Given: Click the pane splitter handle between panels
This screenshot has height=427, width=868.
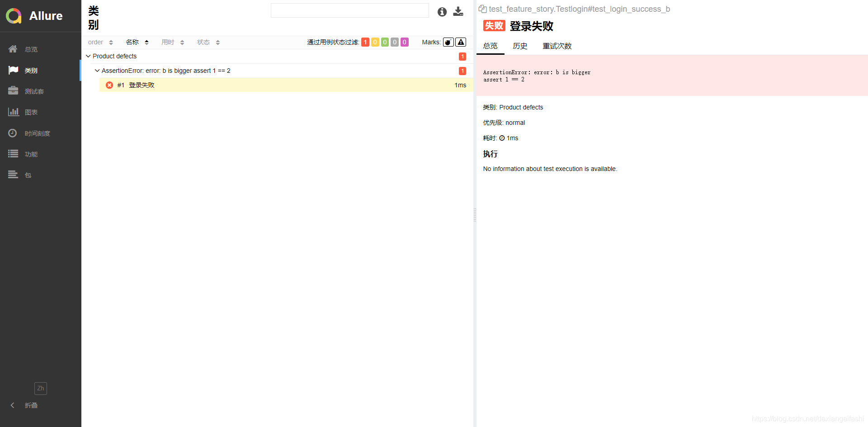Looking at the screenshot, I should 475,215.
